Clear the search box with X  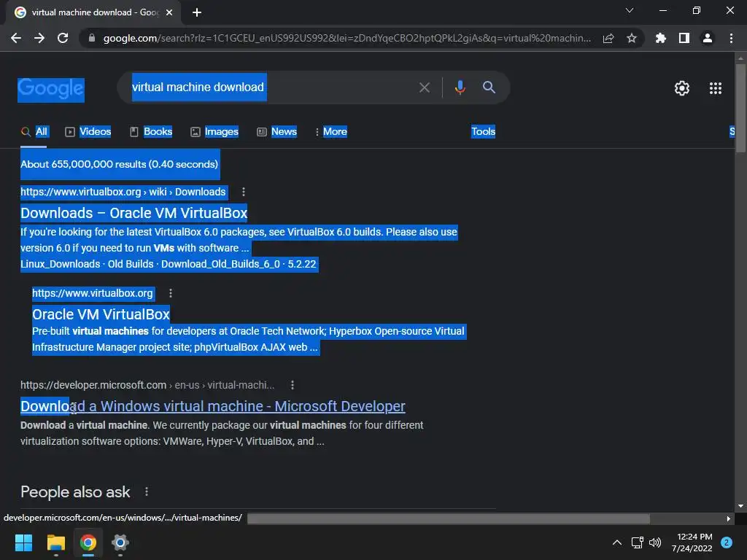tap(425, 87)
